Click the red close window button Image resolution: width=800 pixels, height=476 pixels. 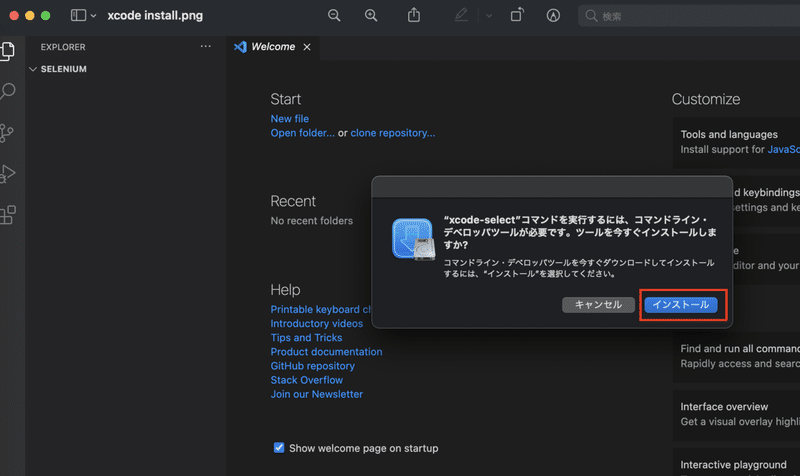click(x=14, y=16)
